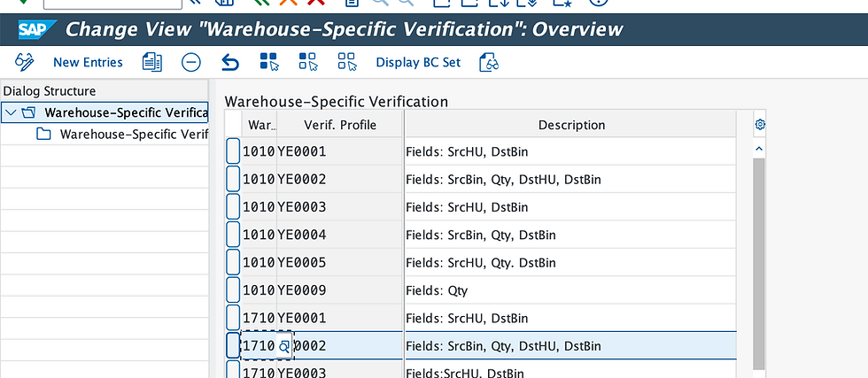Click the New Entries button
Screen dimensions: 868x378
pos(88,62)
